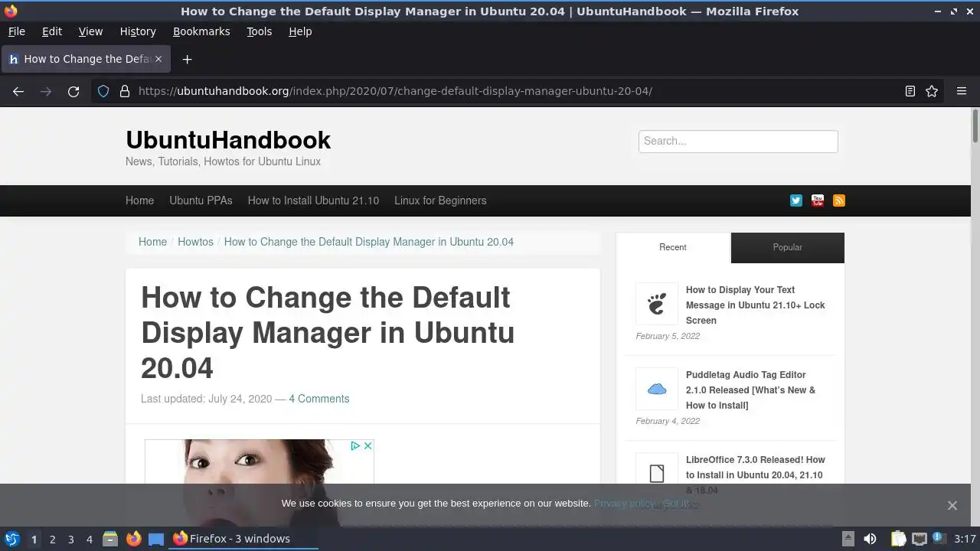Switch to virtual desktop 4
Image resolution: width=980 pixels, height=551 pixels.
pyautogui.click(x=89, y=540)
